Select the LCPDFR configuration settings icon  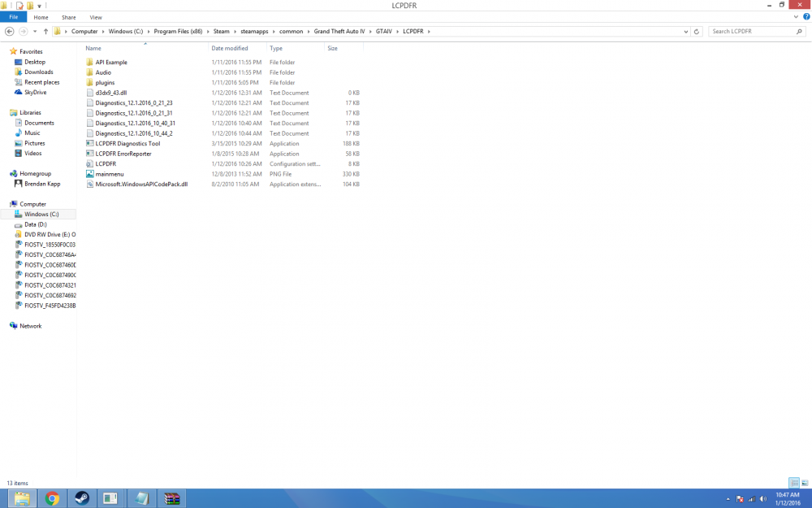(89, 164)
